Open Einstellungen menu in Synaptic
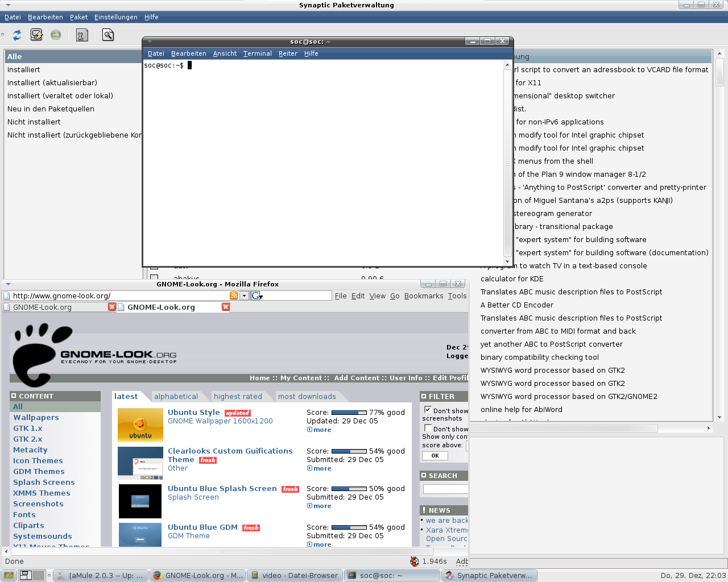 pos(116,17)
